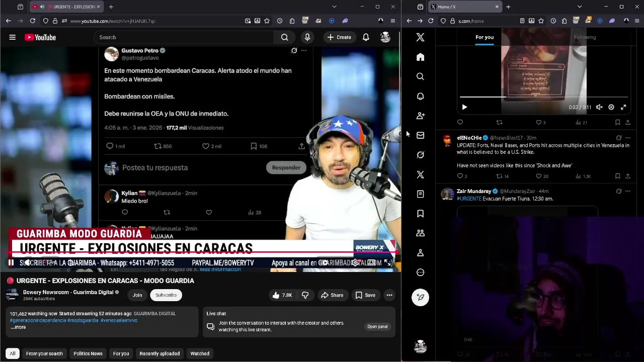The height and width of the screenshot is (362, 644).
Task: Open a new tab in the X window
Action: click(508, 7)
